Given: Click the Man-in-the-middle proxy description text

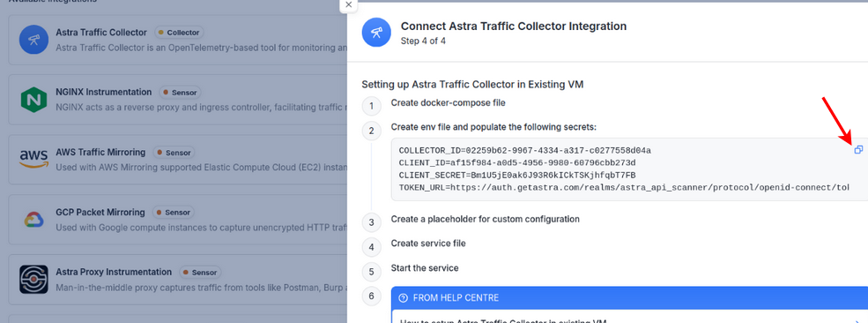Looking at the screenshot, I should (x=202, y=288).
